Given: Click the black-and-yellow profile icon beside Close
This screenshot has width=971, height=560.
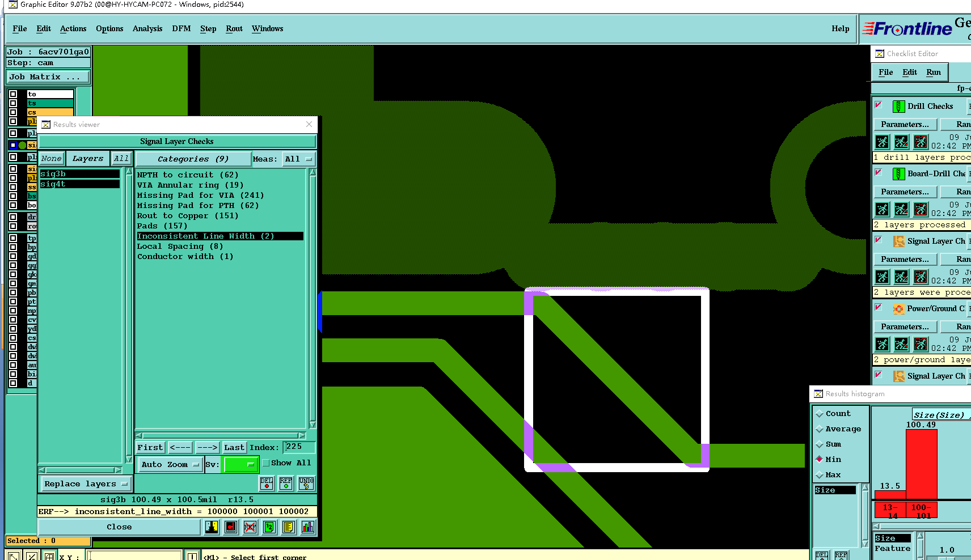Looking at the screenshot, I should tap(212, 527).
